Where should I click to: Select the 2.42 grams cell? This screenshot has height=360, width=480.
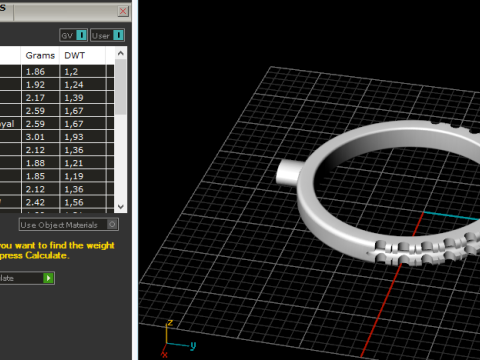pyautogui.click(x=40, y=202)
